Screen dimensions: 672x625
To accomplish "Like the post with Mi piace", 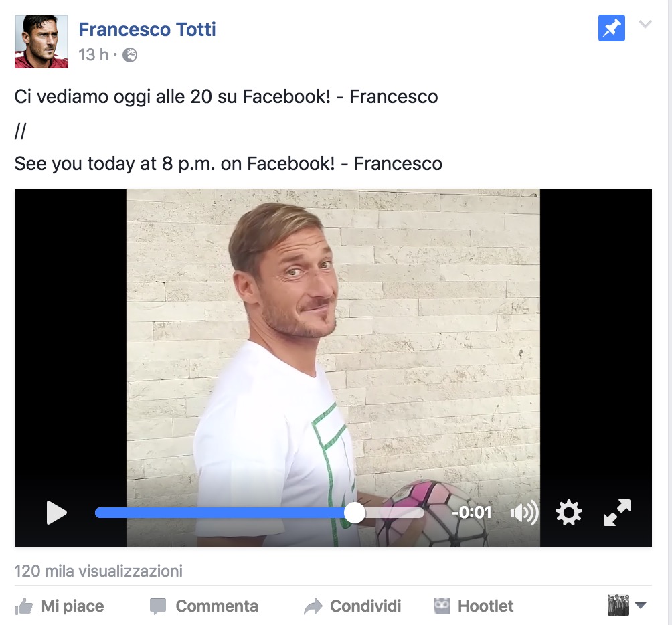I will pos(60,606).
